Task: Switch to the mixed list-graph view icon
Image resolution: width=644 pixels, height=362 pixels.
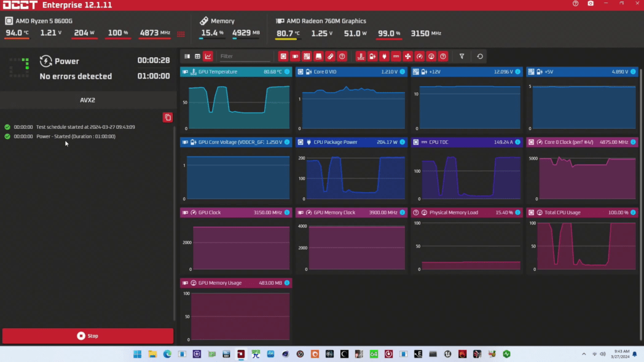Action: pos(187,56)
